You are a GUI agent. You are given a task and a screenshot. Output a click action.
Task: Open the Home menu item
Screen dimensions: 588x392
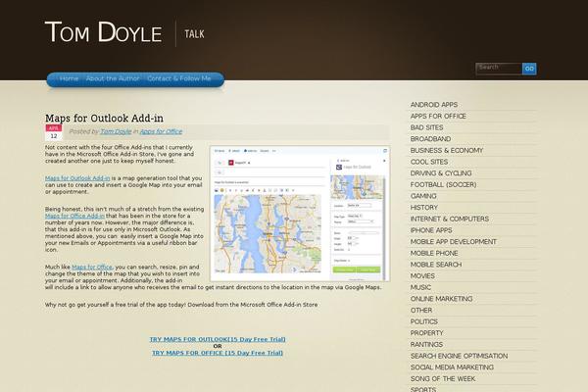point(69,78)
